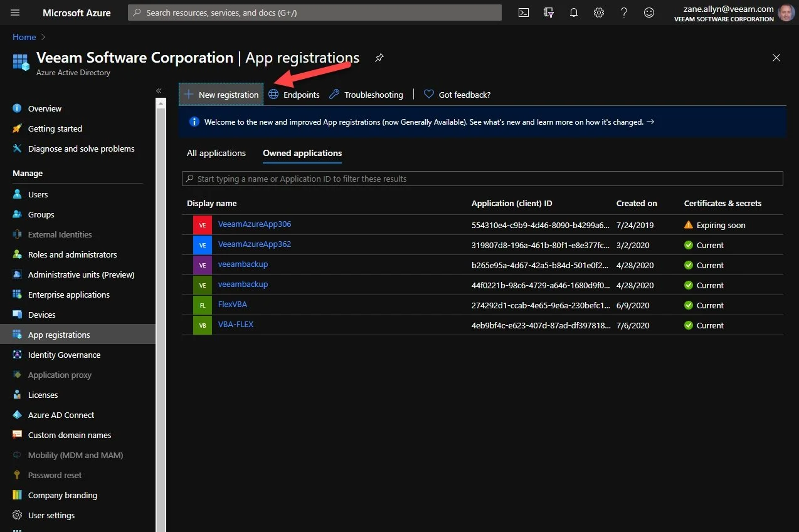Open VeeamAzureApp362 application

click(255, 244)
